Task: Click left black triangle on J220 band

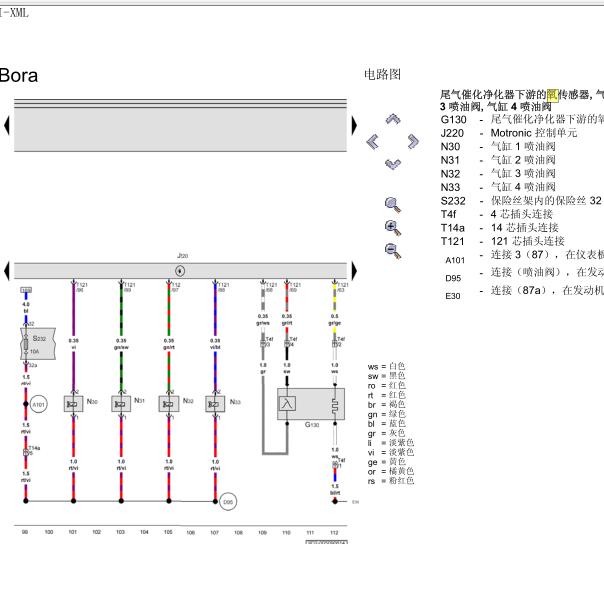Action: point(7,271)
